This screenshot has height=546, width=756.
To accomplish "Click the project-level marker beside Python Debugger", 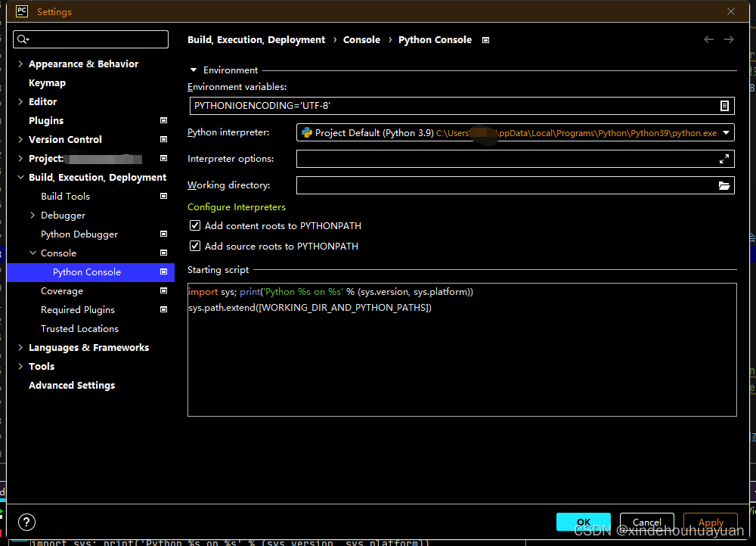I will (163, 234).
